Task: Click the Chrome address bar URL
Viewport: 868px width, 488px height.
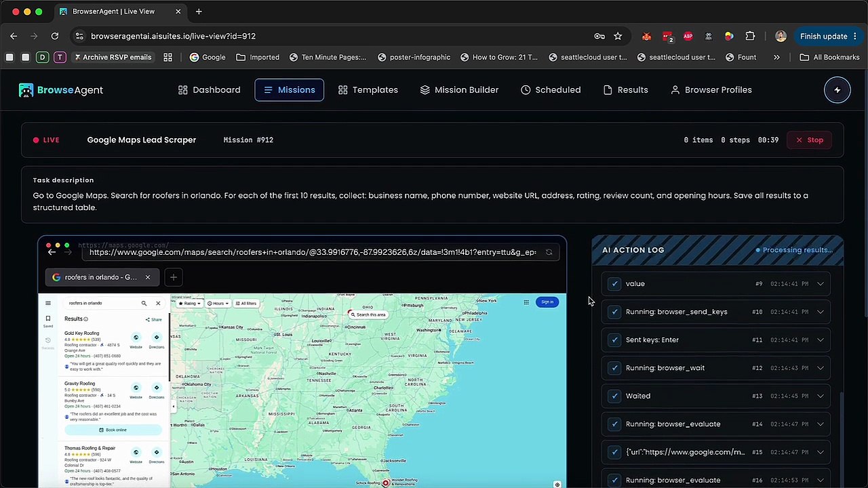Action: click(x=173, y=36)
